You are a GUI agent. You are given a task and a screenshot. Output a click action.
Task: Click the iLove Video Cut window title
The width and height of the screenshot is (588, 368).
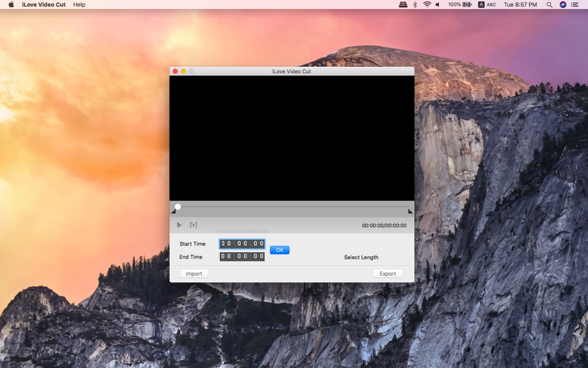point(292,71)
